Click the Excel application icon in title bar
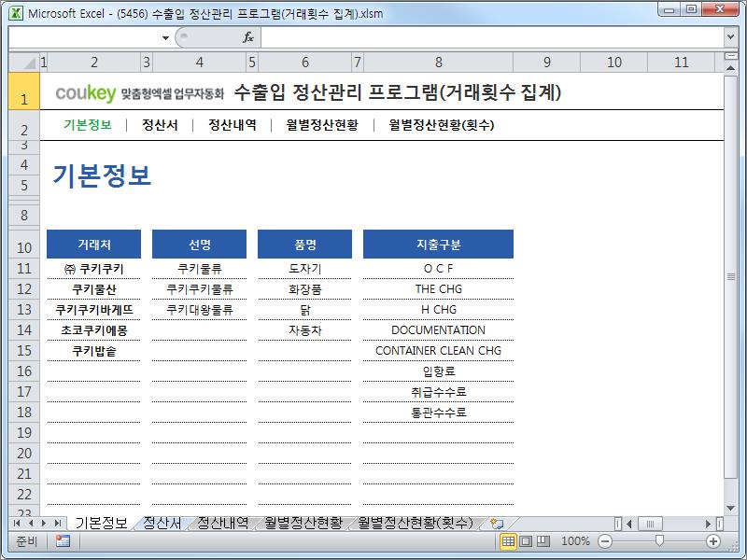The image size is (747, 560). coord(16,13)
